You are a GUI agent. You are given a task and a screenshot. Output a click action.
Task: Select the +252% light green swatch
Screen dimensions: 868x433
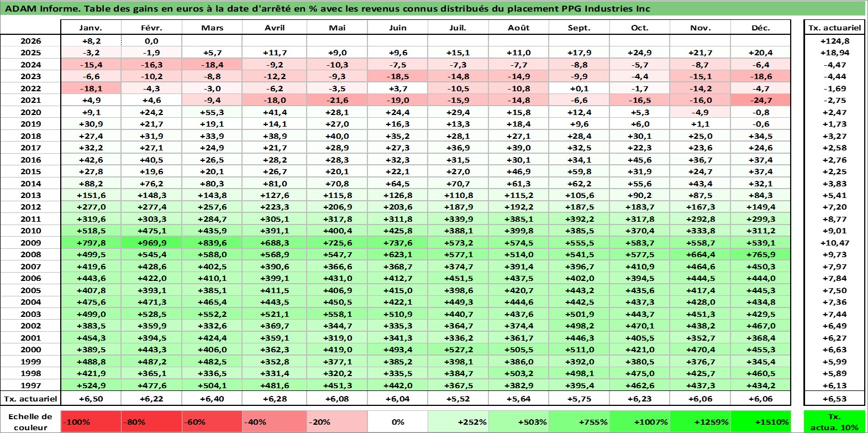click(458, 421)
